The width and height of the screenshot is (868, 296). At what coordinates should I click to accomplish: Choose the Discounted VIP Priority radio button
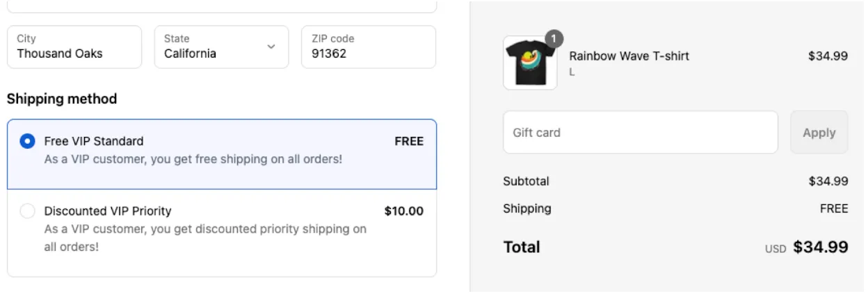tap(28, 211)
